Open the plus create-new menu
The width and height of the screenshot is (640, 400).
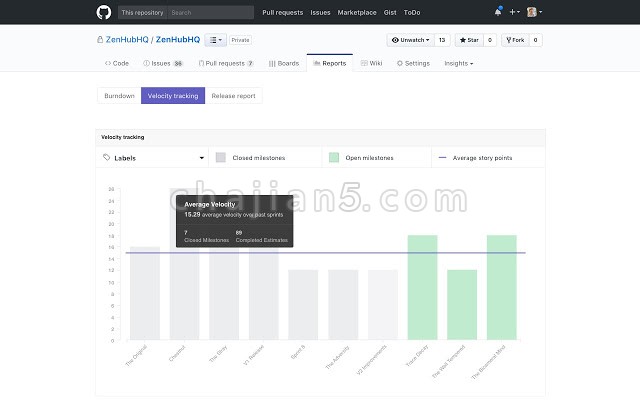pos(514,12)
